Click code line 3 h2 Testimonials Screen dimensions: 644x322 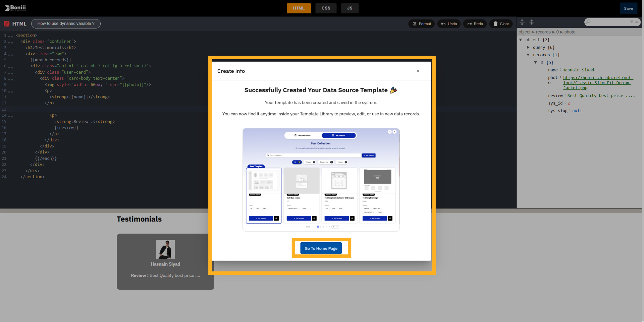(51, 48)
